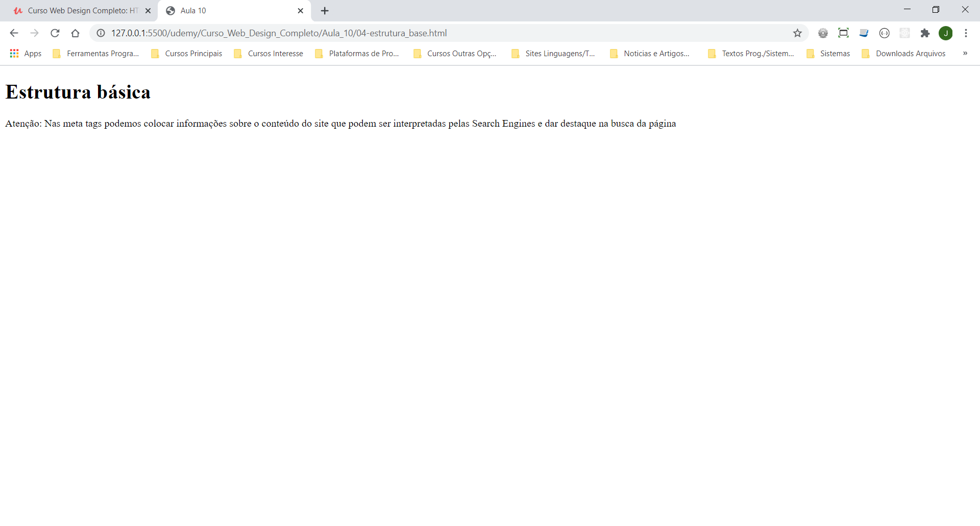Open the gear-shaped extension icon

click(x=823, y=33)
